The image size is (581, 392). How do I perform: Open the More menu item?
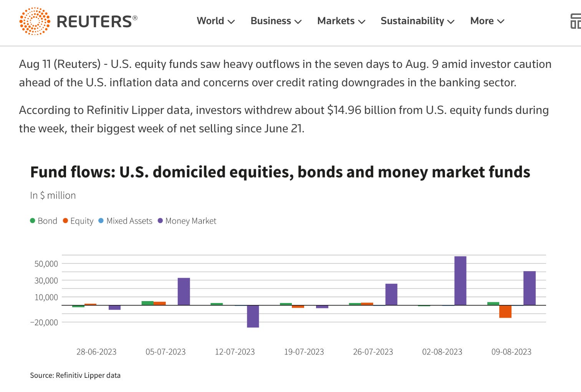[x=482, y=21]
